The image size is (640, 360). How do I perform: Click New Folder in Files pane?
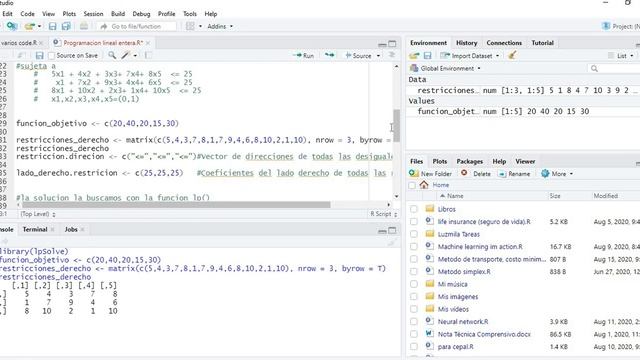coord(430,173)
